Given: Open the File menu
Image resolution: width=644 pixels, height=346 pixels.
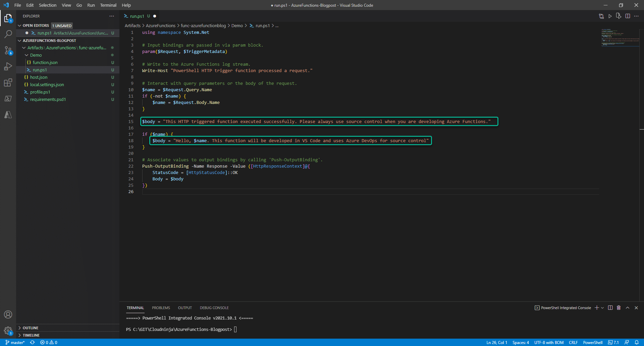Looking at the screenshot, I should (x=18, y=5).
